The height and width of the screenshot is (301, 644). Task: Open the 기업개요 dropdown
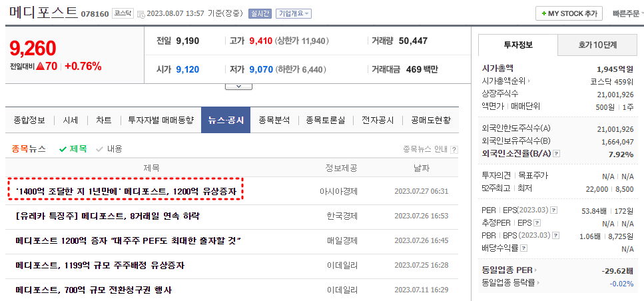[x=294, y=13]
